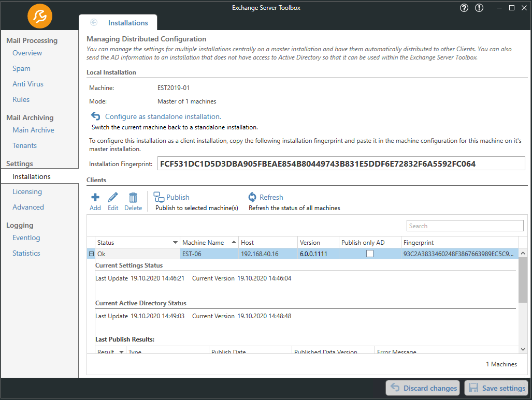Click the Publish to machines icon
This screenshot has height=400, width=532.
(x=159, y=197)
